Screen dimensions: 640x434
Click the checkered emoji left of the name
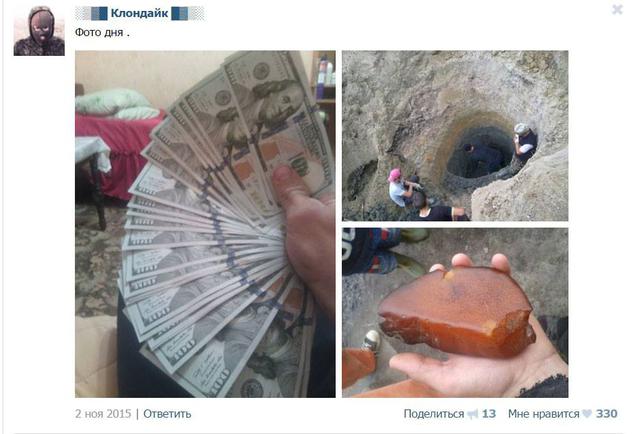coord(83,13)
